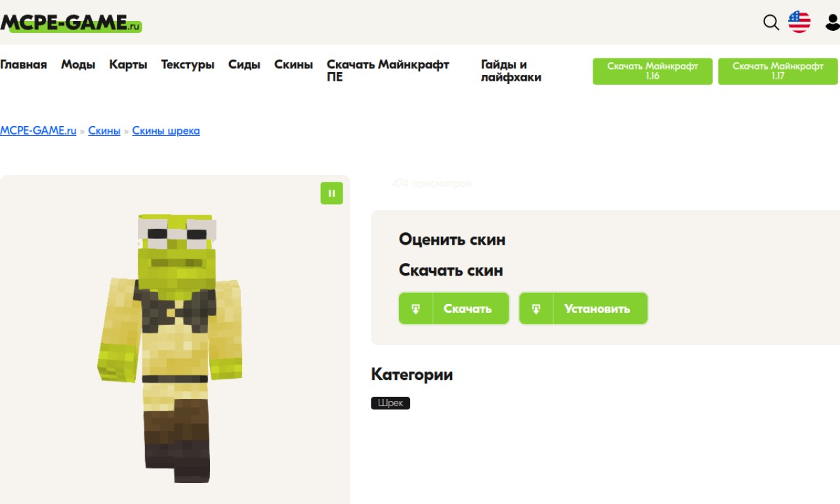Open the Текстуры menu item
The width and height of the screenshot is (840, 504).
[188, 64]
